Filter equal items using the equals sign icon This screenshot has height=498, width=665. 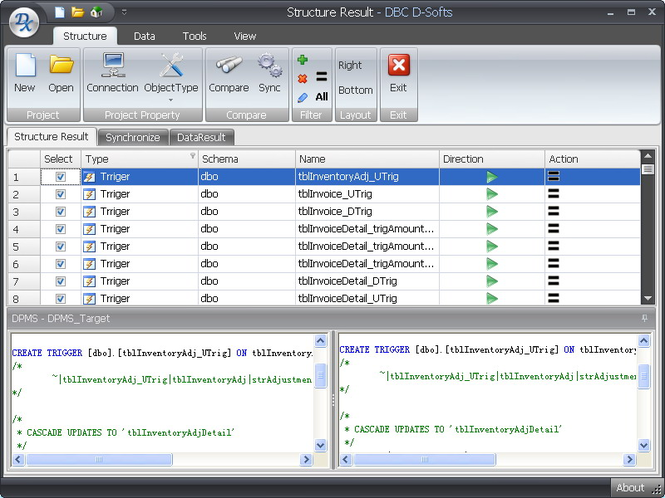pos(321,77)
